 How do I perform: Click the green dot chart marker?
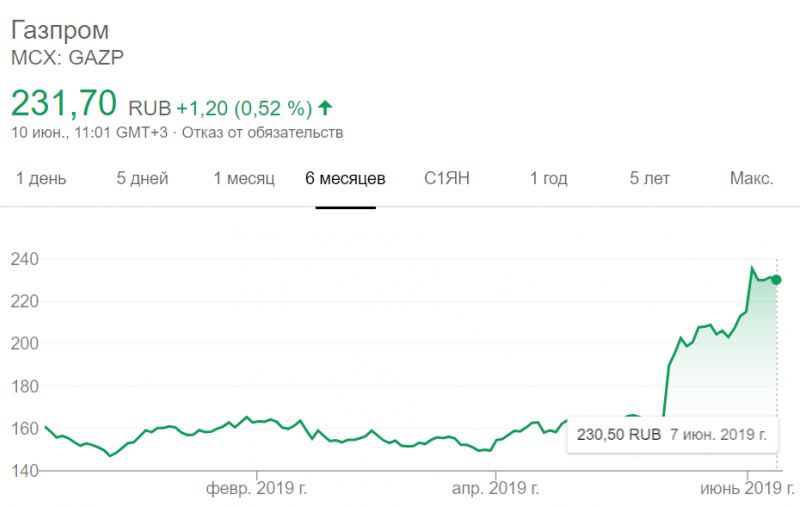(x=776, y=280)
